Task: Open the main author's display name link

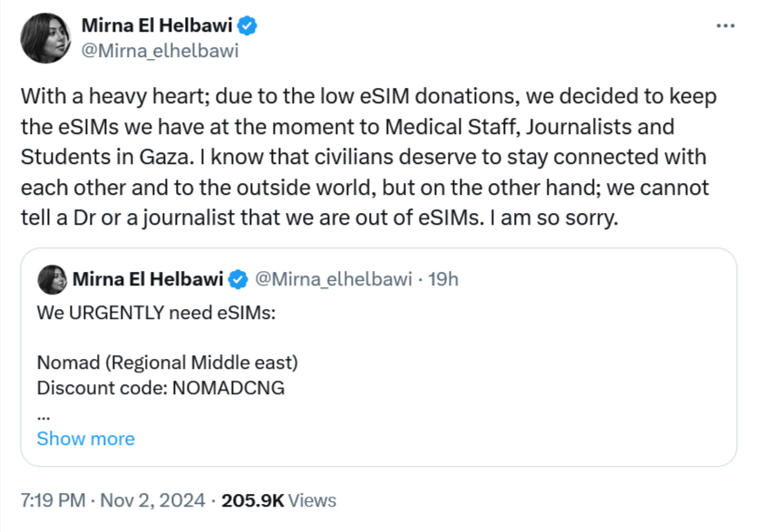Action: 159,26
